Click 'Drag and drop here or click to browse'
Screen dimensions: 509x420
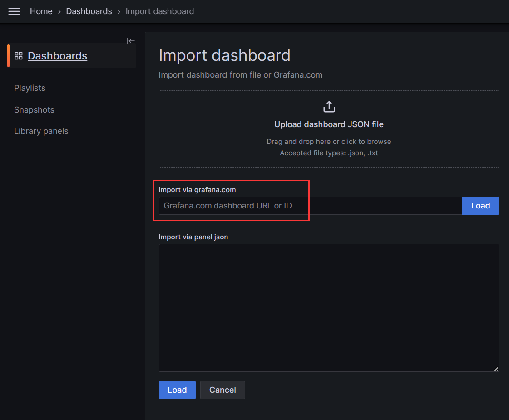coord(329,142)
